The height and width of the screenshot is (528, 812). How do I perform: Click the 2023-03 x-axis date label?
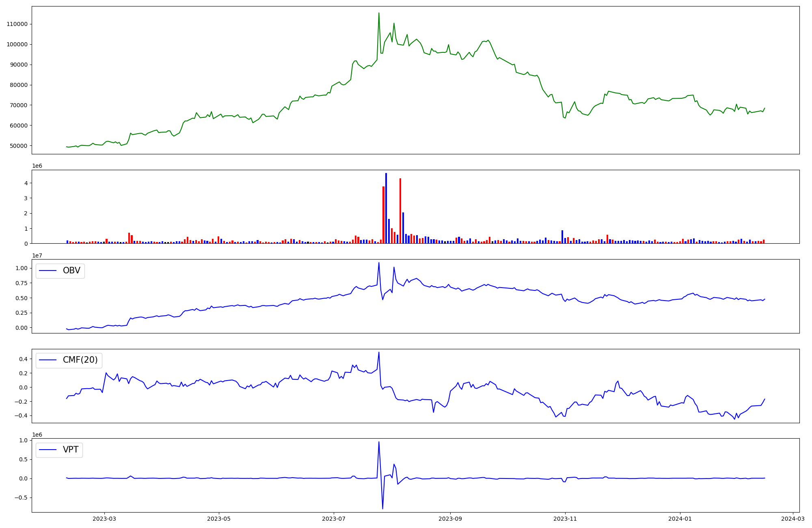104,519
